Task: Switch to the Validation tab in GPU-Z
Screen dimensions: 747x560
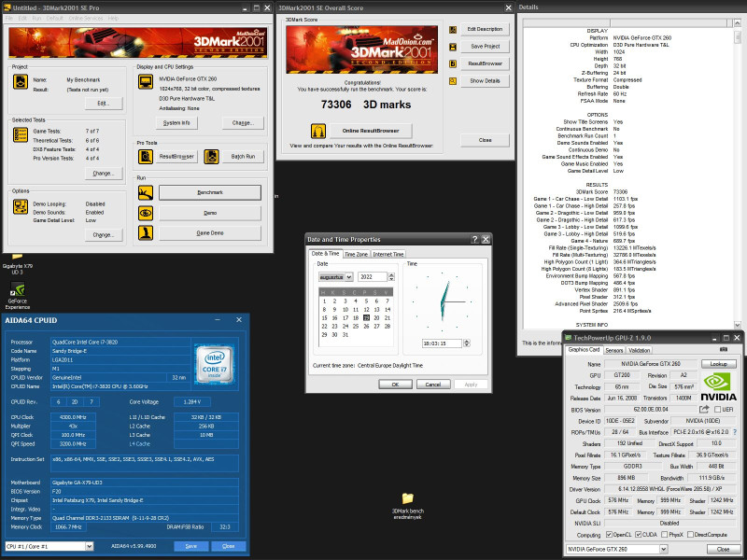Action: coord(639,350)
